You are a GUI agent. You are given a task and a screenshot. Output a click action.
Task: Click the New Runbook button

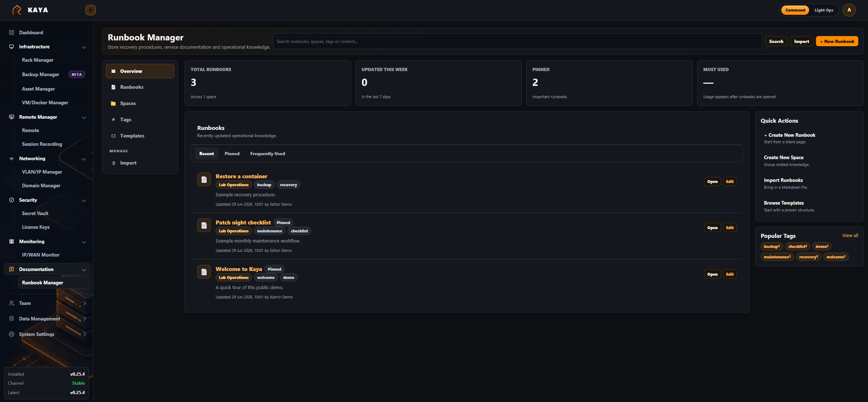pos(837,41)
